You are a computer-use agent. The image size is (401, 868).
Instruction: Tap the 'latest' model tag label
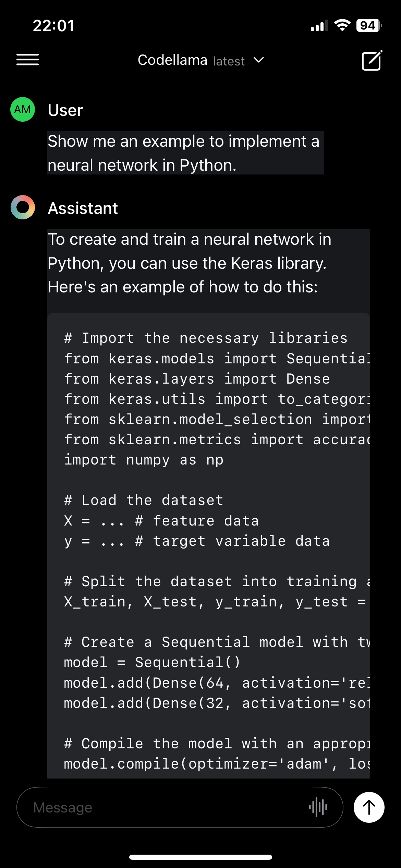pyautogui.click(x=229, y=61)
